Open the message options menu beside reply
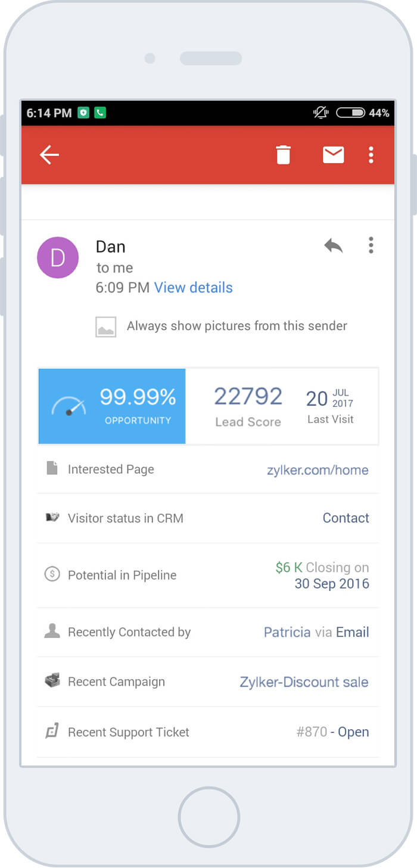417x868 pixels. pyautogui.click(x=371, y=245)
